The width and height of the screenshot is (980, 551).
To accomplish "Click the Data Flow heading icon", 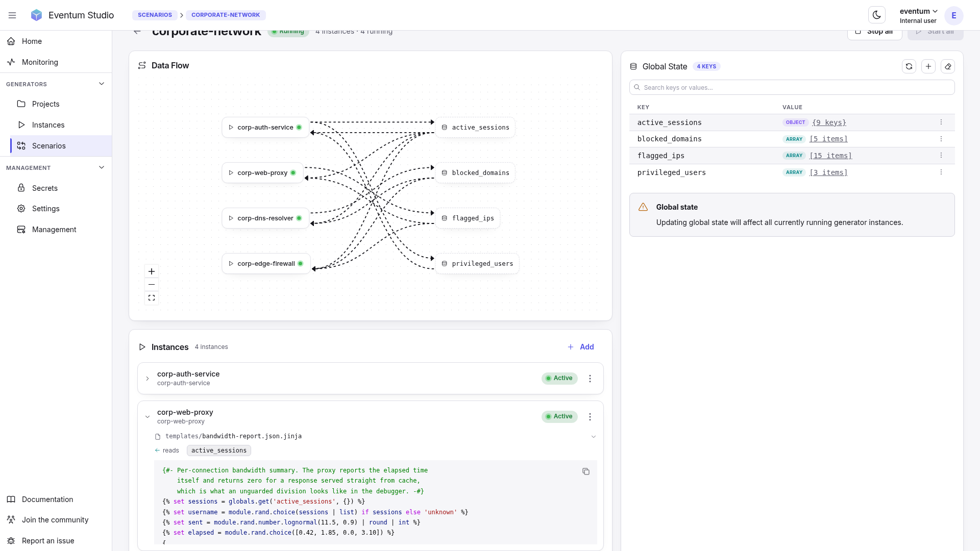I will tap(142, 65).
